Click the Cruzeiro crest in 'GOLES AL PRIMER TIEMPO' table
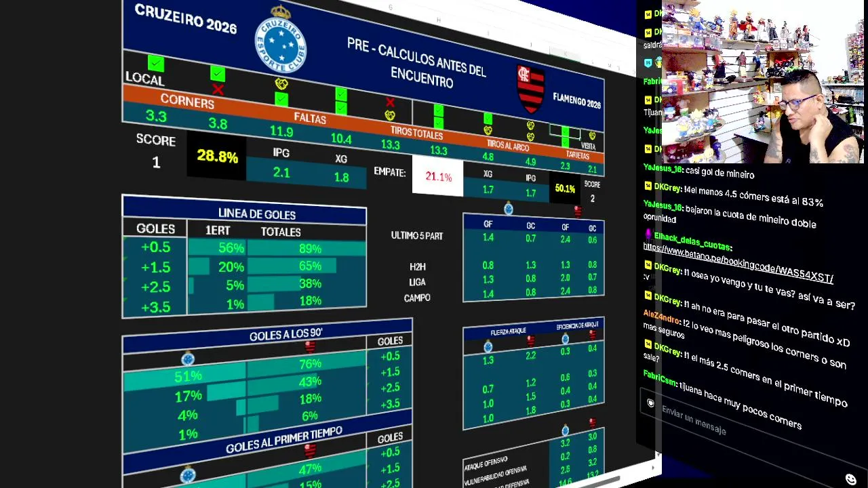The image size is (868, 488). [x=188, y=474]
